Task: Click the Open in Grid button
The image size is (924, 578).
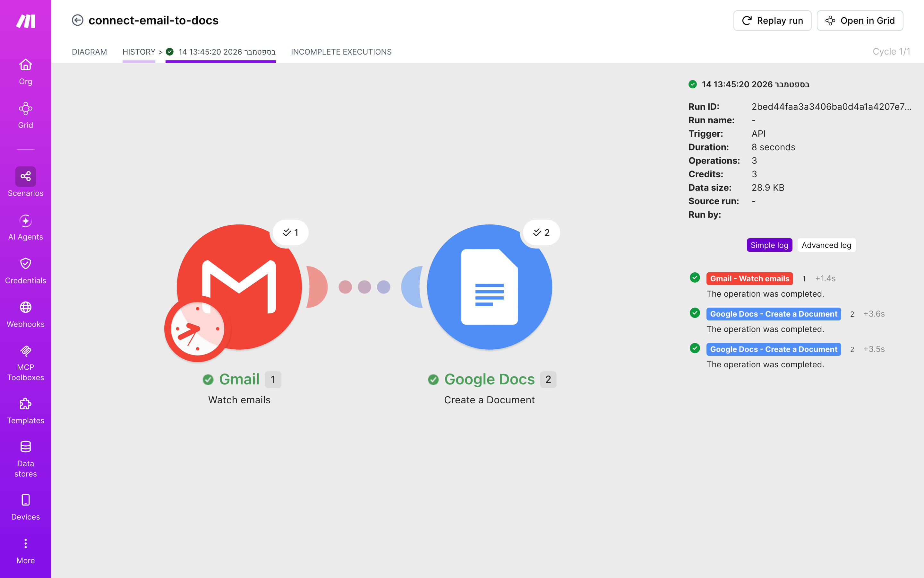Action: click(860, 21)
